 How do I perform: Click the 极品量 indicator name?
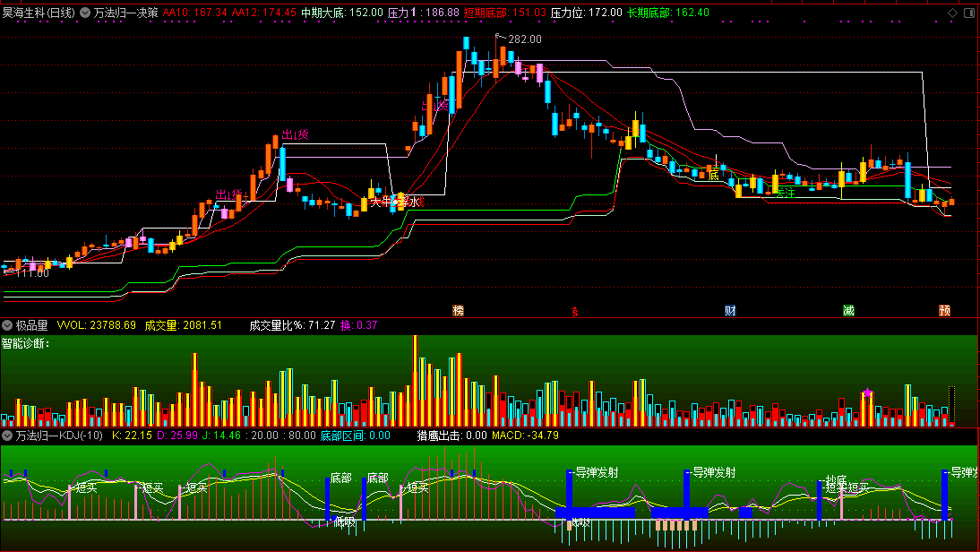pyautogui.click(x=32, y=325)
